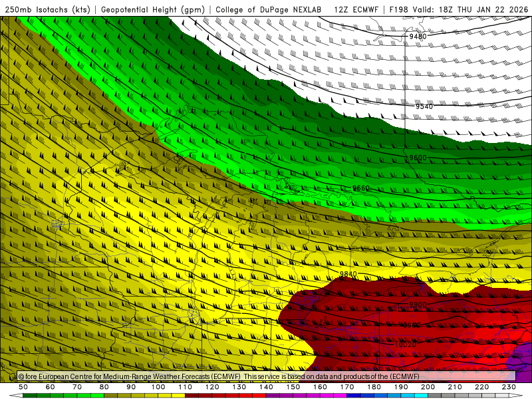
Task: Click the "Valid: 18Z THU JAN 22 2026" text
Action: (470, 9)
